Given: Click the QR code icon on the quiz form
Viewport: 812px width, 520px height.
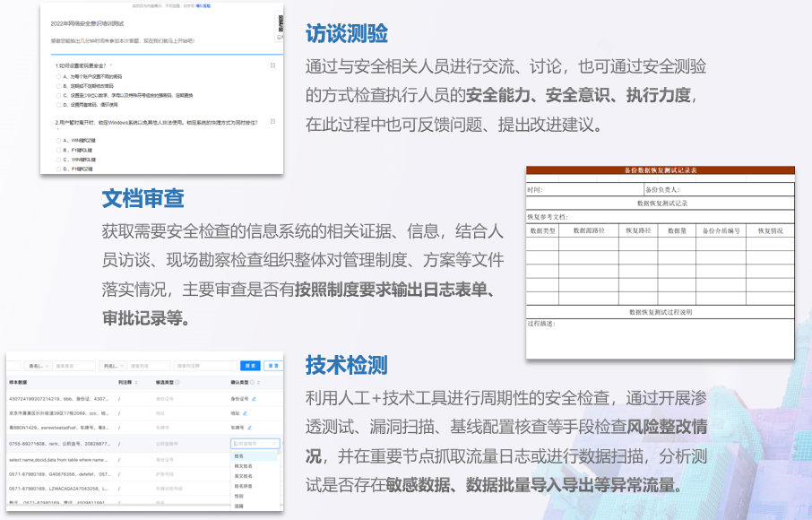Looking at the screenshot, I should (x=279, y=23).
